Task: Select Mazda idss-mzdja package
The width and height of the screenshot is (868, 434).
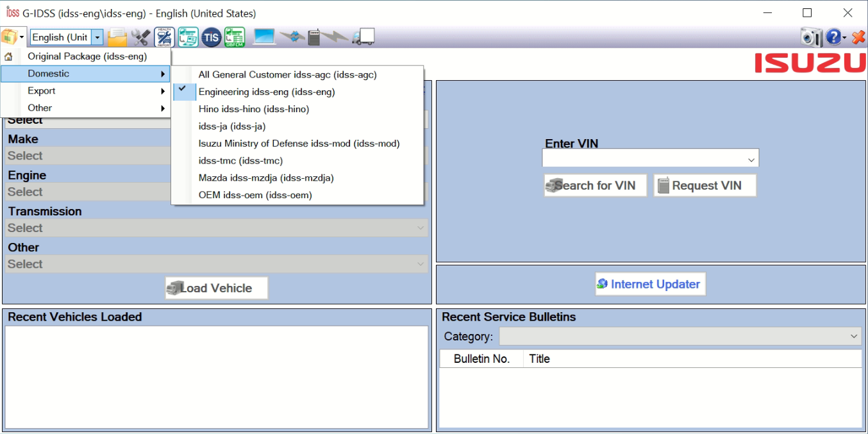Action: (x=297, y=178)
